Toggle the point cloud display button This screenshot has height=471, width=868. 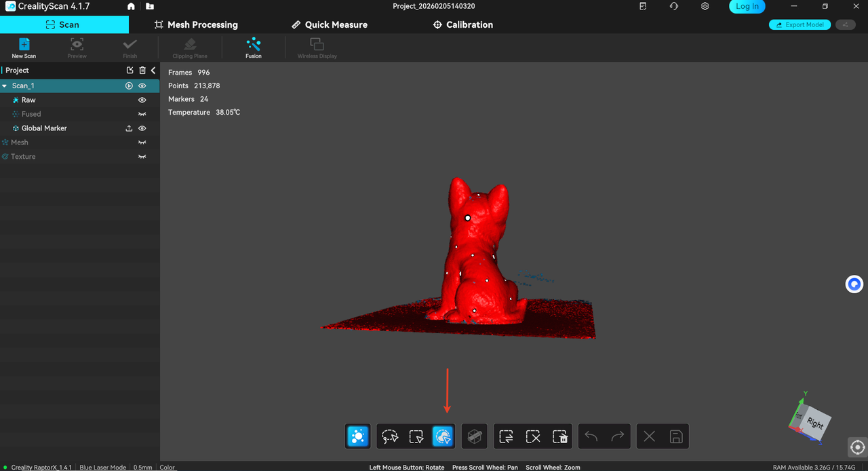[x=357, y=436]
